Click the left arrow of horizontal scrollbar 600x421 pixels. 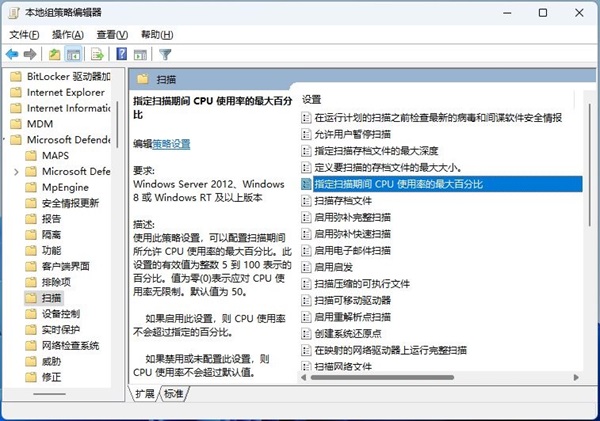coord(303,377)
